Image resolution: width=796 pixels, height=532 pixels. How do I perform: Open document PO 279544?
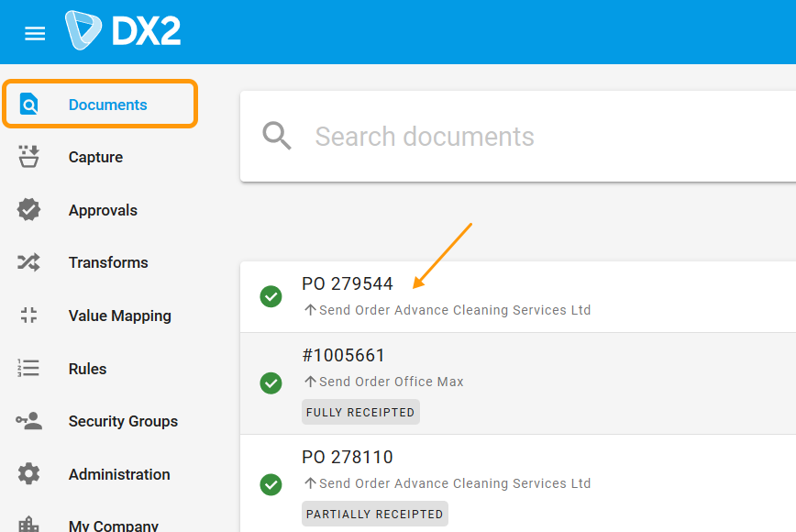click(x=348, y=283)
